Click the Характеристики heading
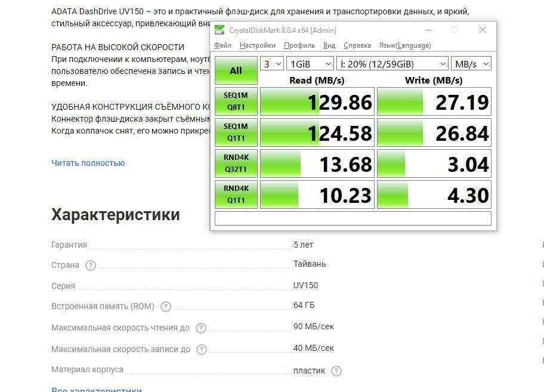 [x=116, y=215]
